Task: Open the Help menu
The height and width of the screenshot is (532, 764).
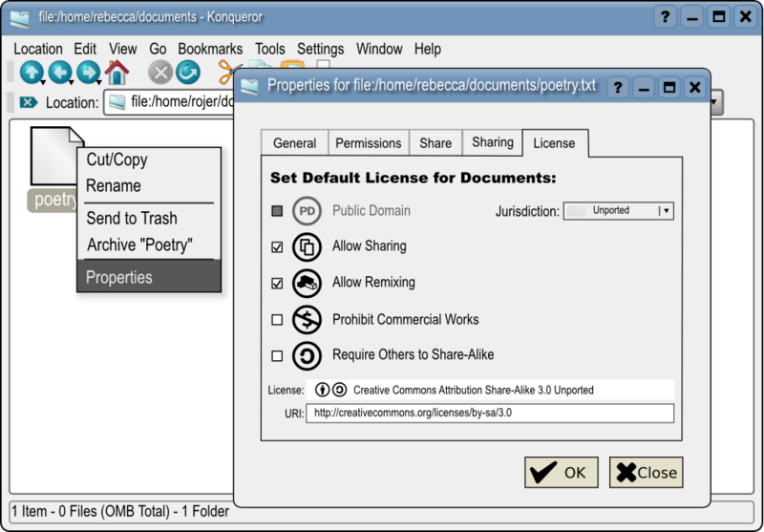Action: click(428, 50)
